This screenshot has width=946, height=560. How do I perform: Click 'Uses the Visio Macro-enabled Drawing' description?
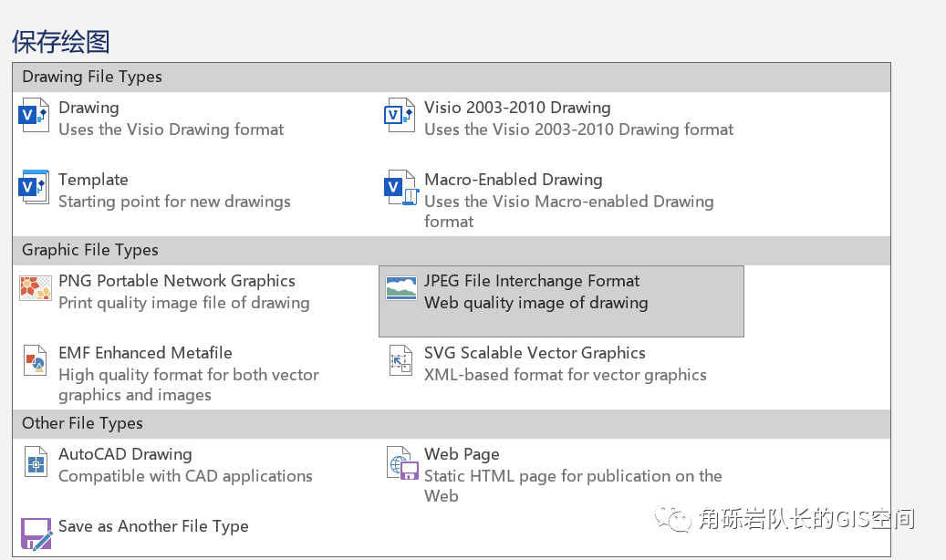tap(569, 212)
